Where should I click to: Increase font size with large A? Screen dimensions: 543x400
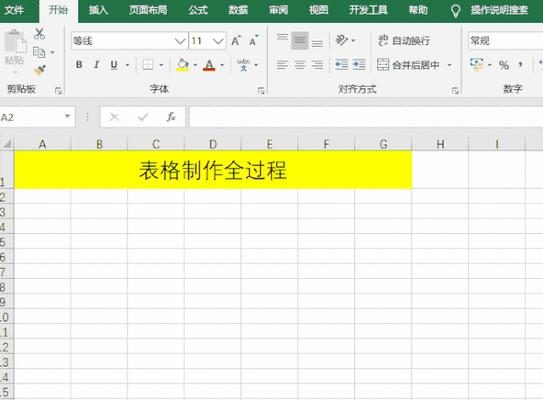pos(236,41)
